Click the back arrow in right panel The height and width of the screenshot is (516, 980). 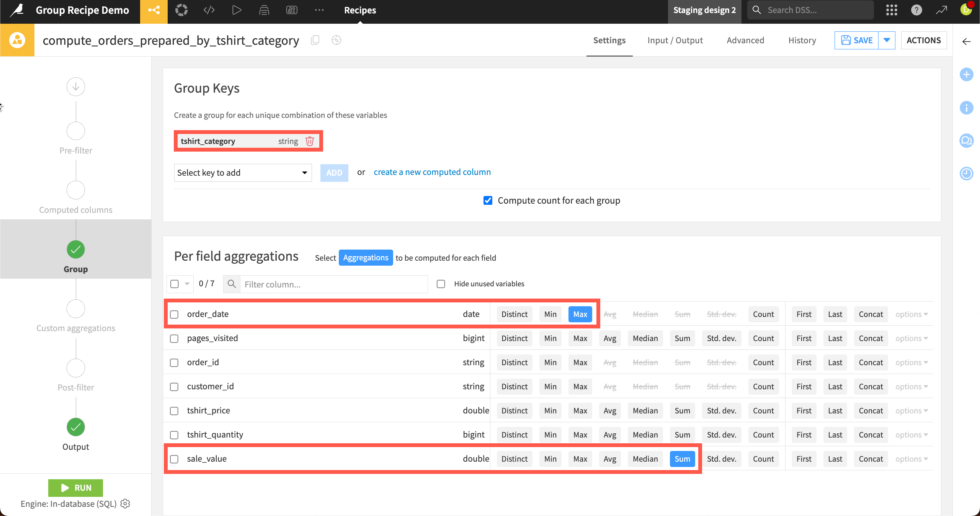pos(967,42)
